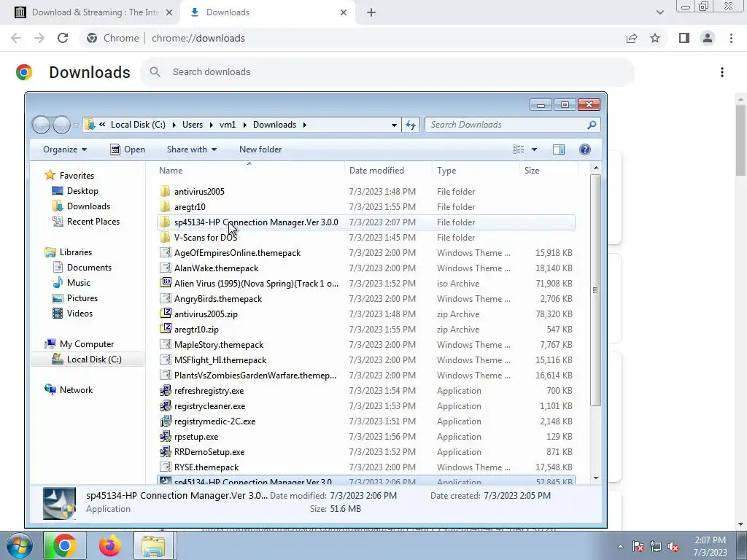
Task: Click the Explorer help icon
Action: (x=585, y=149)
